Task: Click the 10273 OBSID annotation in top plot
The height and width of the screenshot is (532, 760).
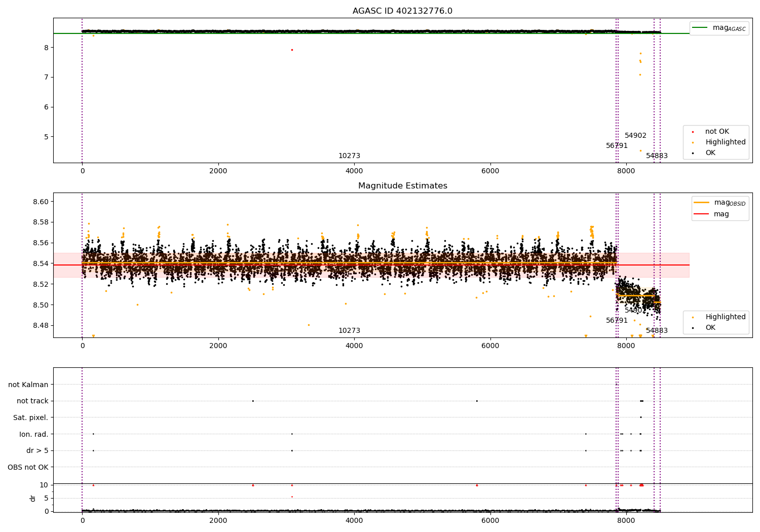Action: [x=349, y=156]
